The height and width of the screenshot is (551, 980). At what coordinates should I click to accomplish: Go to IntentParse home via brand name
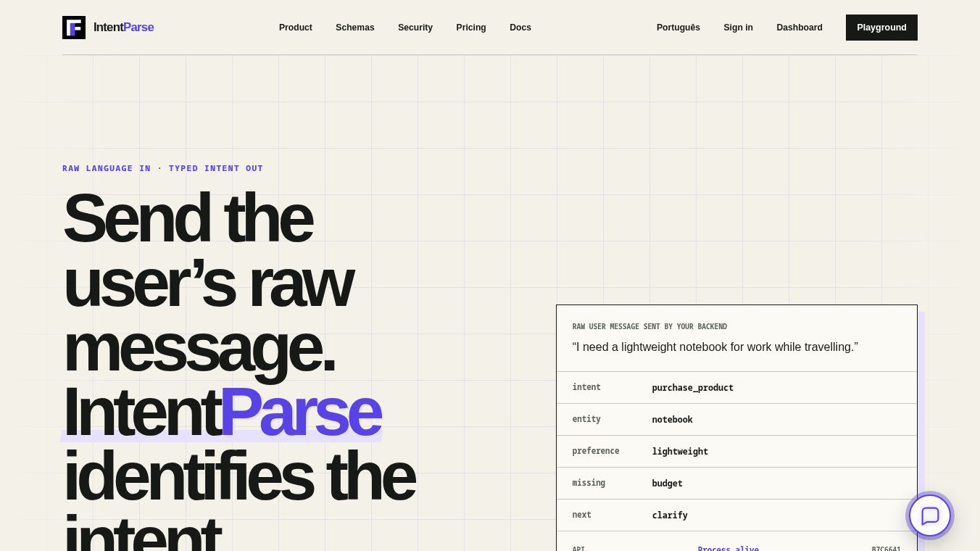coord(123,28)
